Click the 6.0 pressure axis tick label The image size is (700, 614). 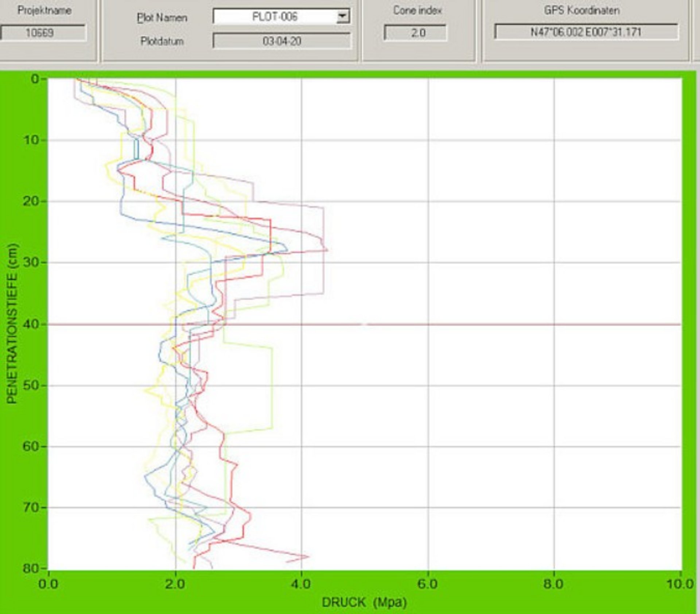[427, 584]
